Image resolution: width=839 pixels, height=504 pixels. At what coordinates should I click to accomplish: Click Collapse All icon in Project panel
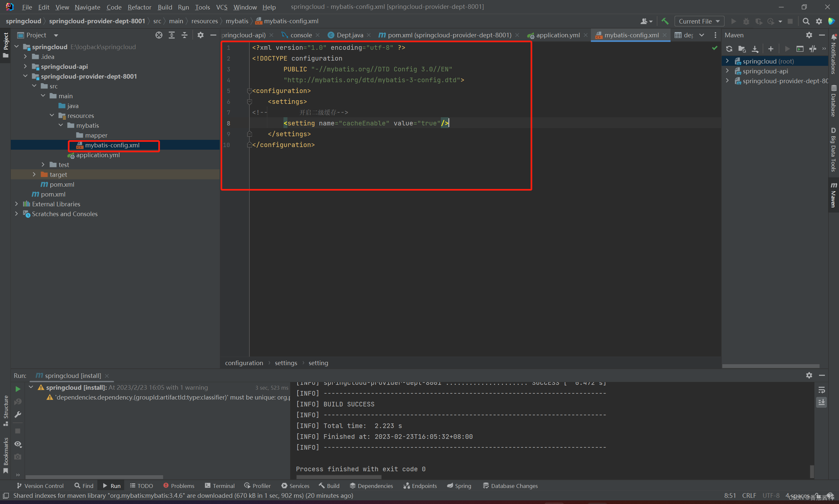[x=185, y=35]
